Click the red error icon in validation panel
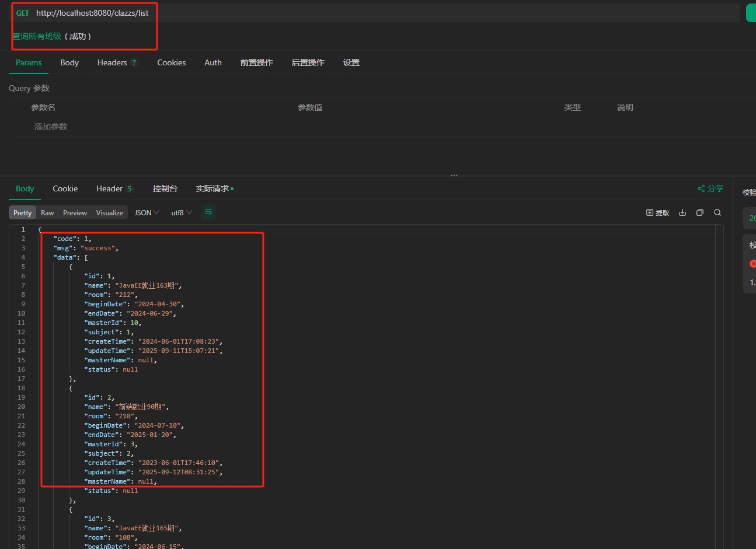Screen dimensions: 756x549 [x=752, y=264]
